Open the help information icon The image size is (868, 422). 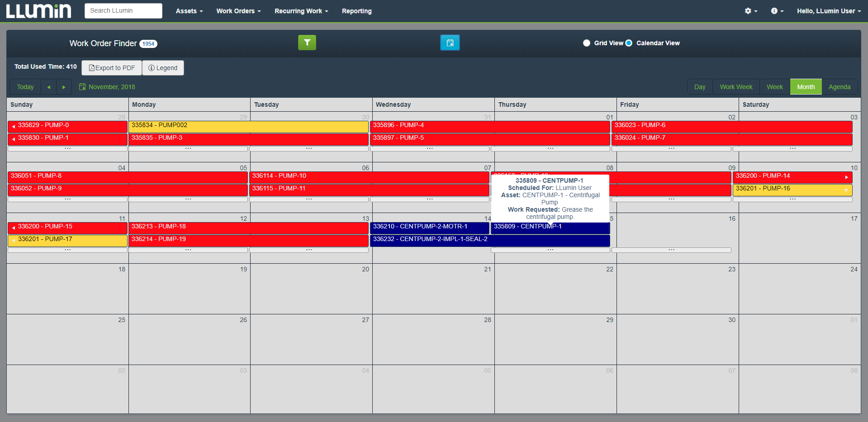tap(775, 11)
